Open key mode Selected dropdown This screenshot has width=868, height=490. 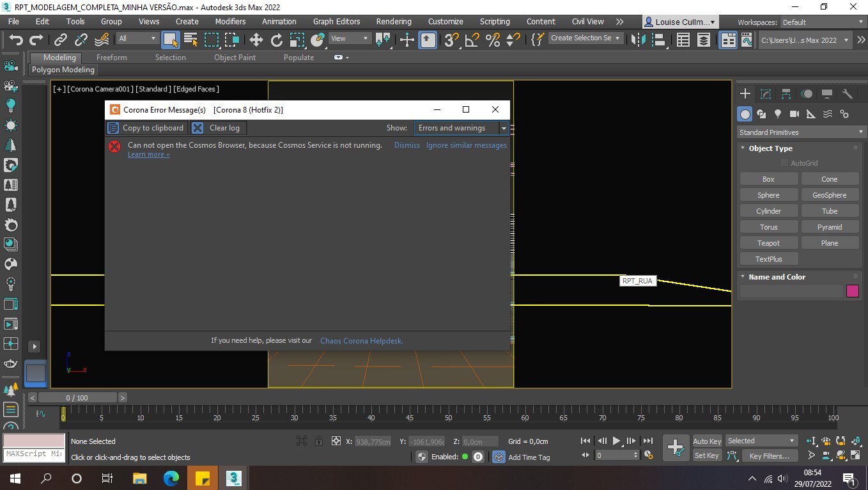pyautogui.click(x=761, y=441)
